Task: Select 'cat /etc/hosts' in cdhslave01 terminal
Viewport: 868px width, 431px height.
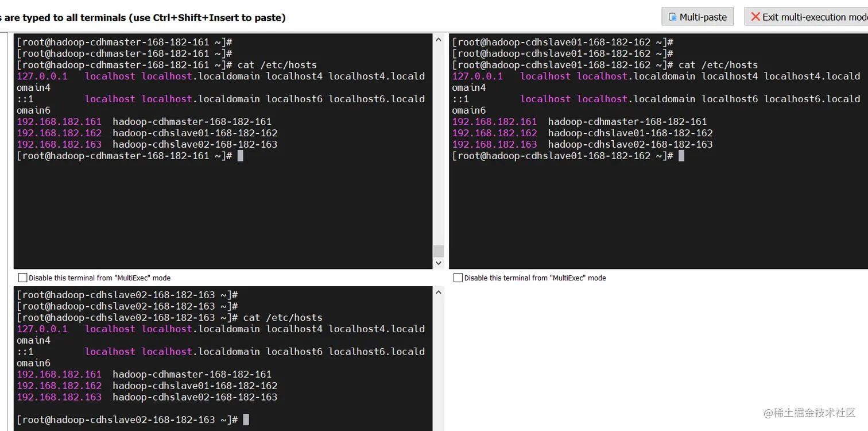Action: pyautogui.click(x=718, y=65)
